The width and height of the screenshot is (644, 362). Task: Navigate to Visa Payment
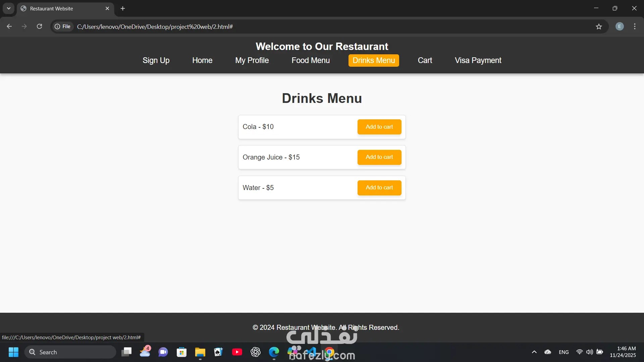(x=478, y=61)
